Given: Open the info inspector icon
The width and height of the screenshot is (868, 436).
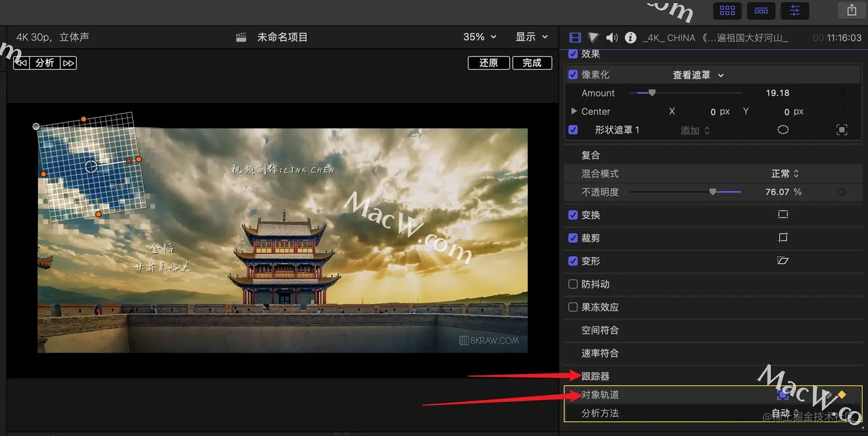Looking at the screenshot, I should (630, 38).
